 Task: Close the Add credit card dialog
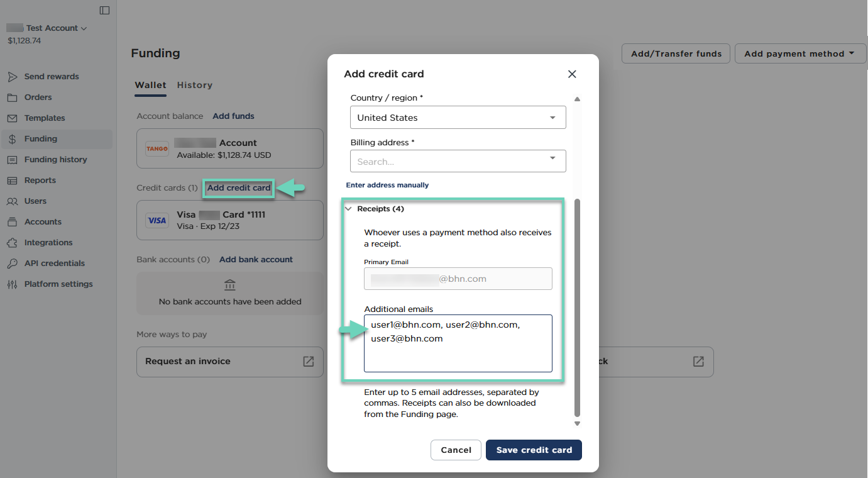point(572,74)
